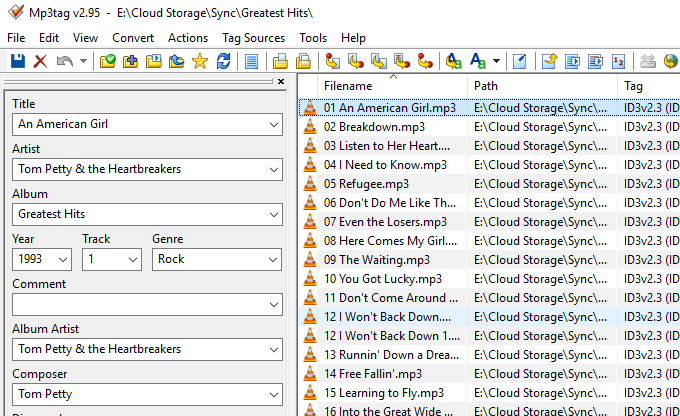Open the View menu
The height and width of the screenshot is (416, 680).
tap(85, 38)
